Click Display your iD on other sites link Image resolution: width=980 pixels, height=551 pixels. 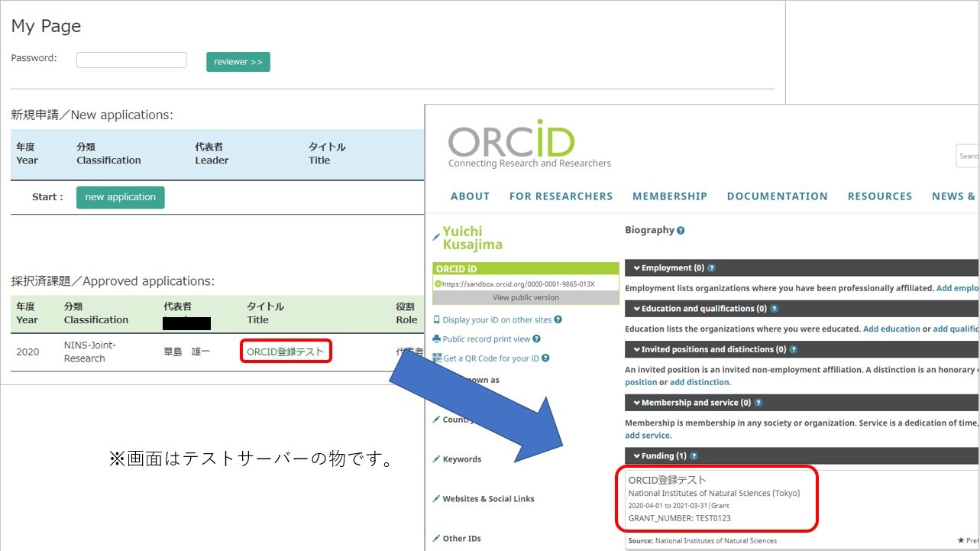coord(497,320)
